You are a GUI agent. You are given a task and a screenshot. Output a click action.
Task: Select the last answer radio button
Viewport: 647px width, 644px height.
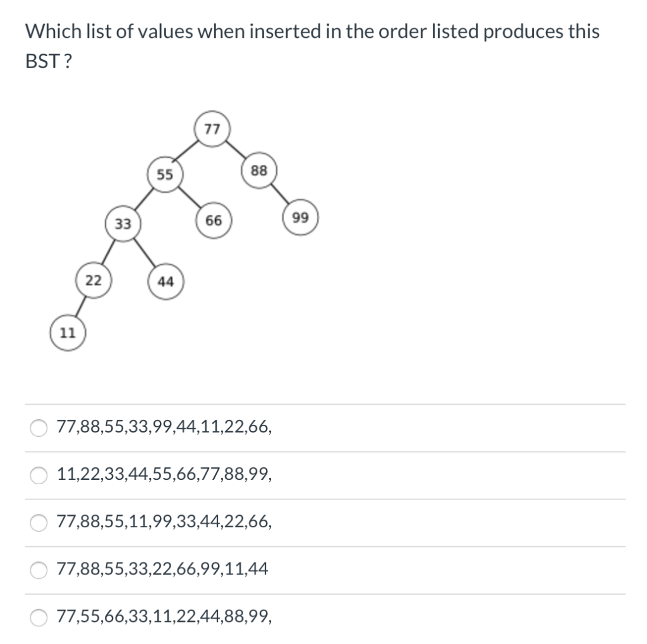pyautogui.click(x=38, y=617)
